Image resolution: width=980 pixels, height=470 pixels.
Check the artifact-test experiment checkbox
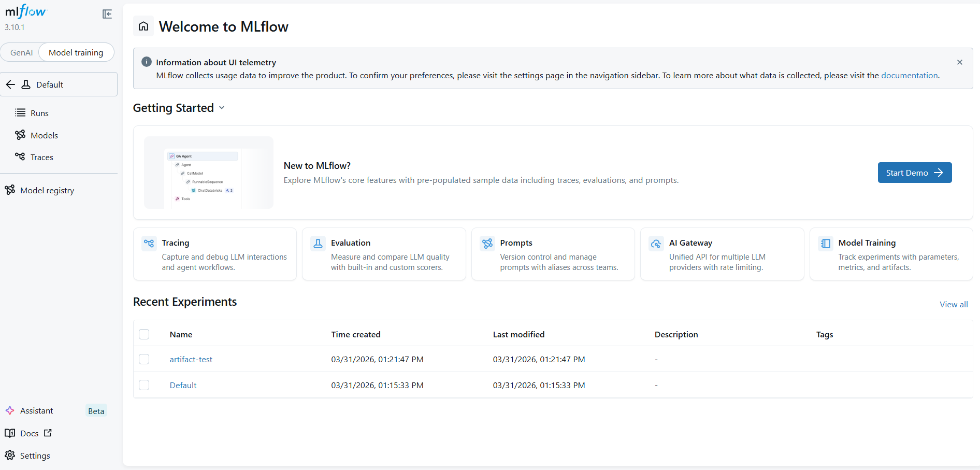144,359
